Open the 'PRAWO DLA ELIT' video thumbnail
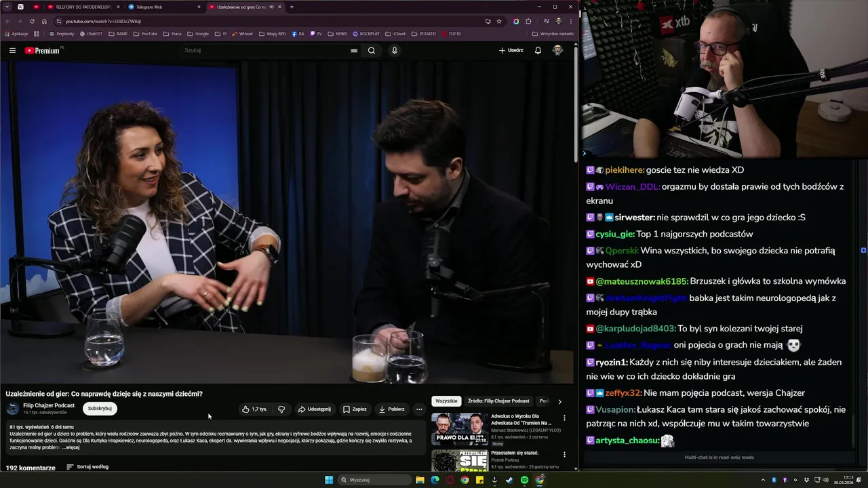Screen dimensions: 868x488 tap(460, 428)
